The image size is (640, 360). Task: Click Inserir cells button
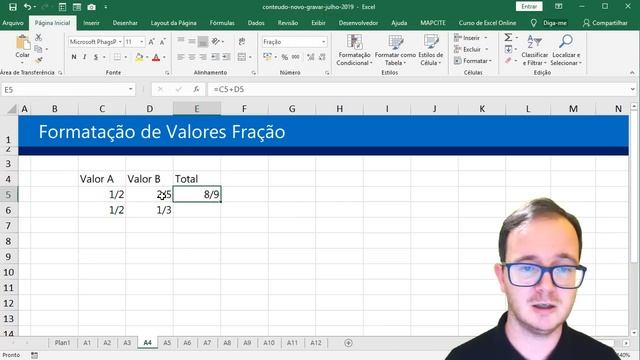coord(471,38)
